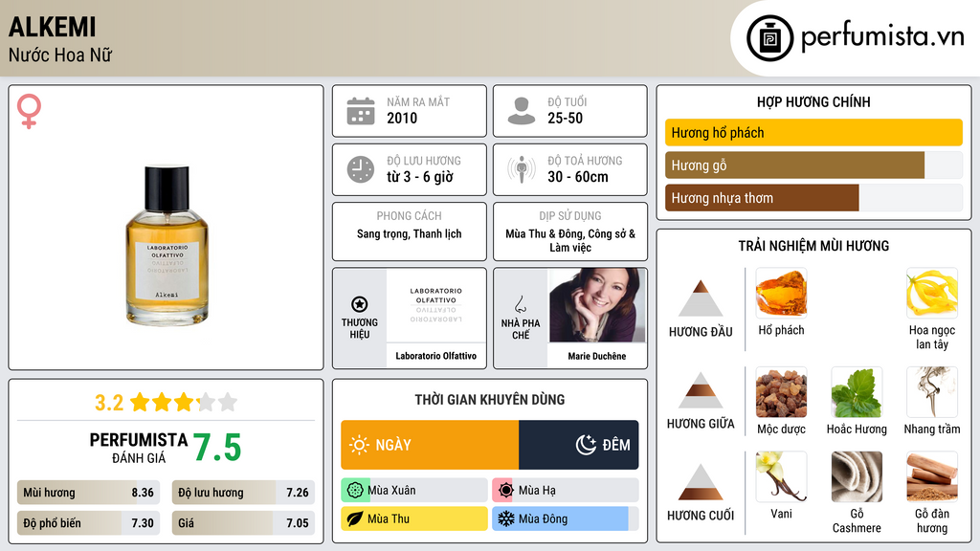
Task: Click the style text Sang trọng, Thanh lịch
Action: click(x=410, y=234)
